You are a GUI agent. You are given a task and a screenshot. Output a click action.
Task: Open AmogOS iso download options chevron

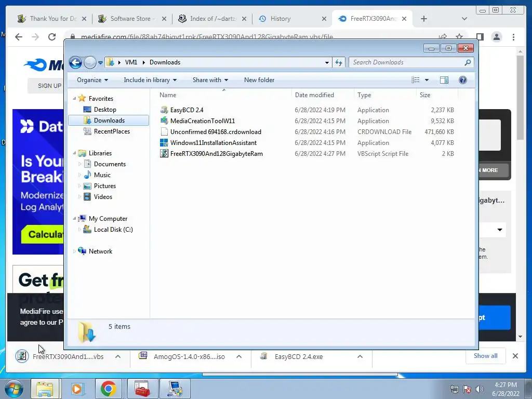(x=239, y=356)
